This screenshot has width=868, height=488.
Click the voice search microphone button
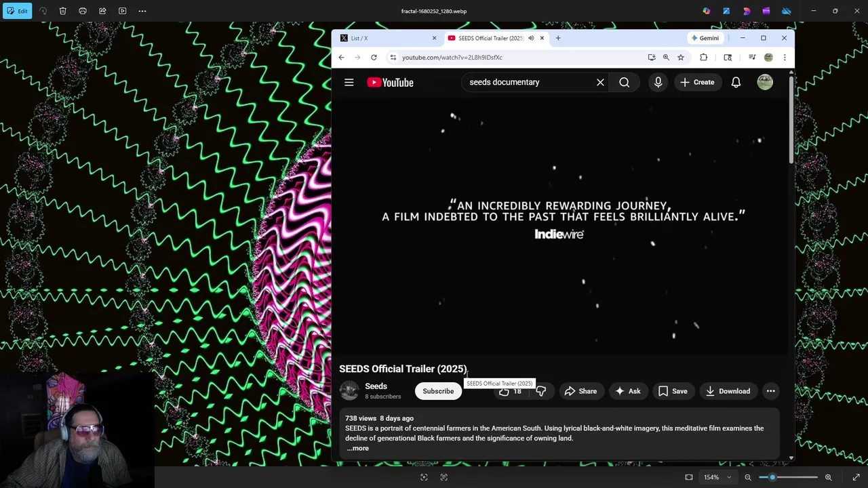658,83
